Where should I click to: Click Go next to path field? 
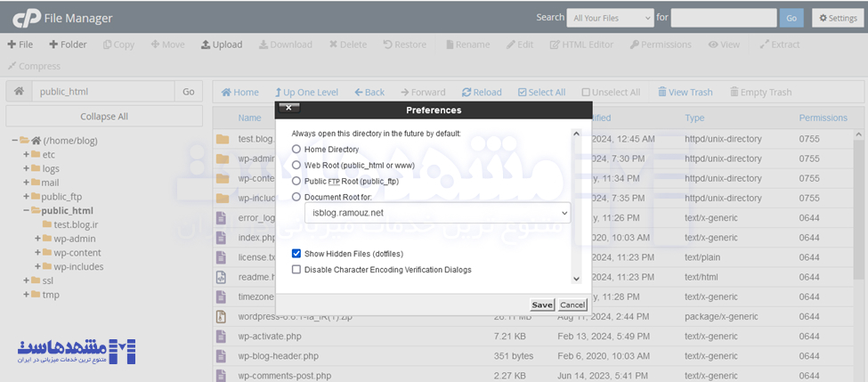pyautogui.click(x=188, y=92)
